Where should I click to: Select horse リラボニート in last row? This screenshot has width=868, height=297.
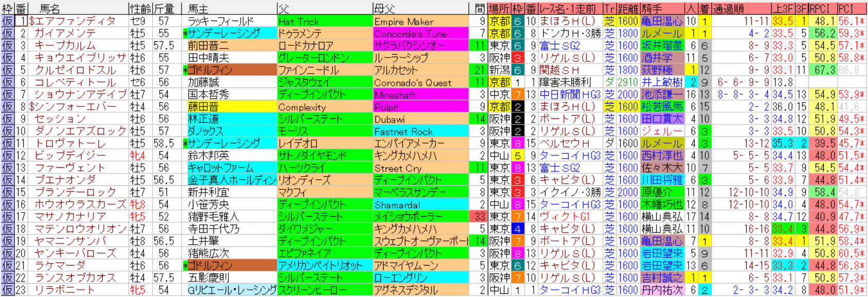(65, 290)
